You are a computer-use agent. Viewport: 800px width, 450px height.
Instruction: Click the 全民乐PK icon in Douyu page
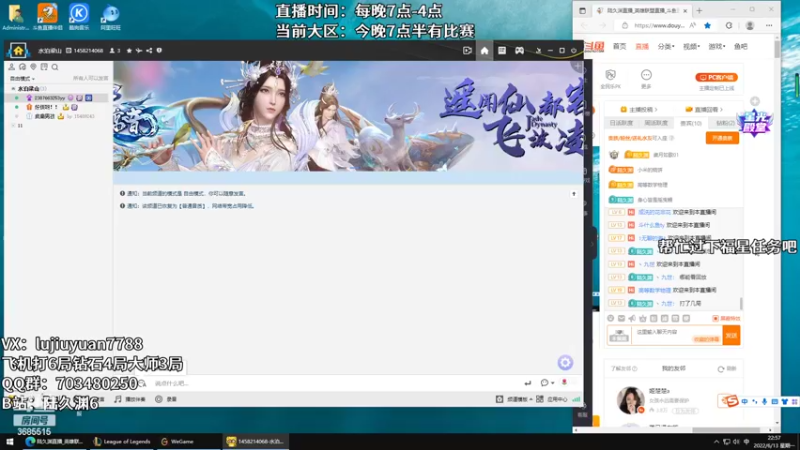point(610,75)
